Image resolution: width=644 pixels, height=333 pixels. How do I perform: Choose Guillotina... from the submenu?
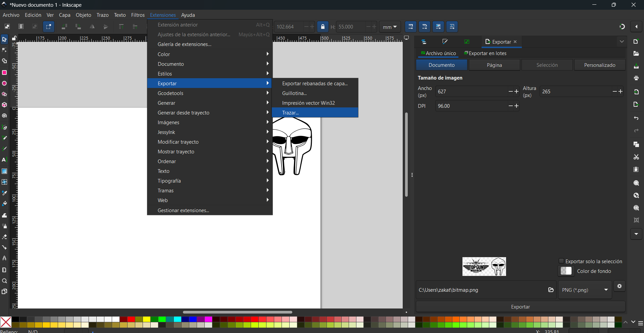click(x=315, y=93)
